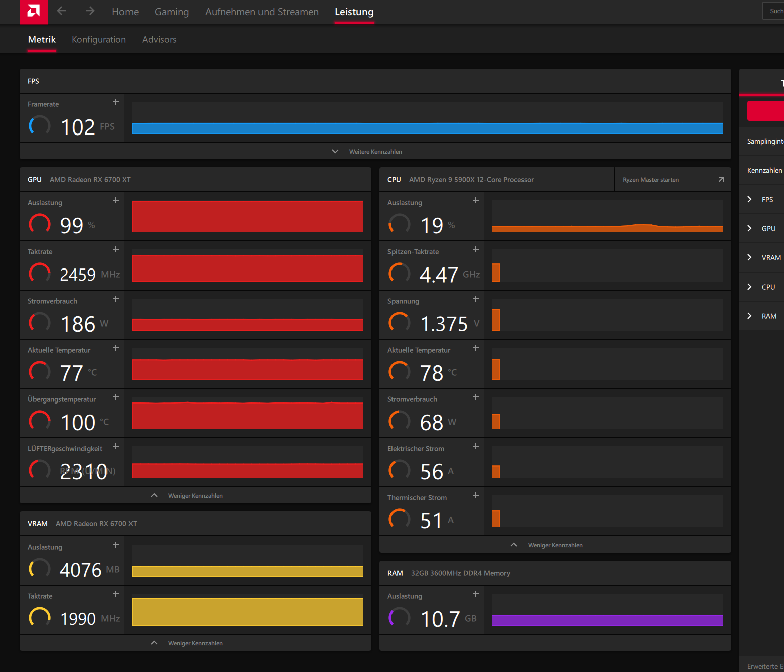Click the search field at top right

[x=773, y=11]
